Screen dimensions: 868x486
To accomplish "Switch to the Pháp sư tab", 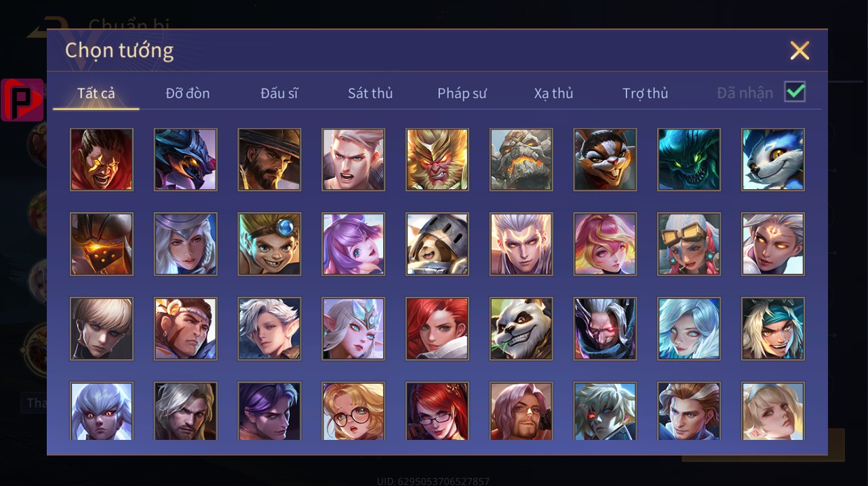I will (x=462, y=94).
